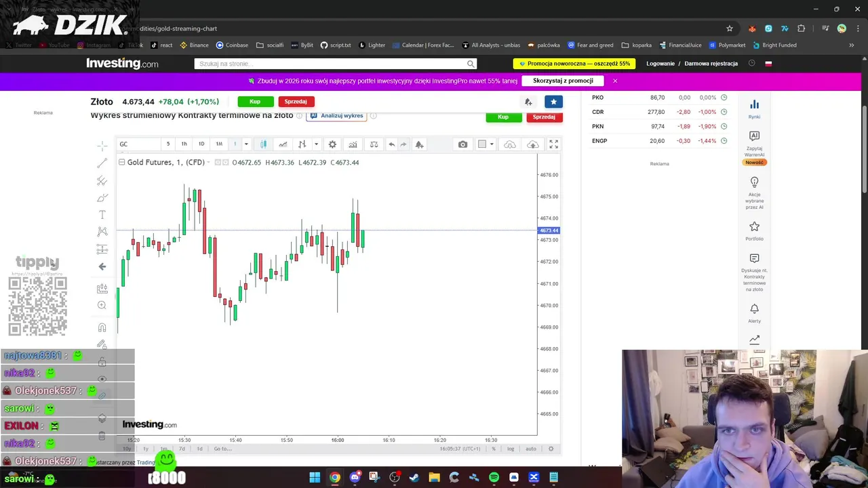Screen dimensions: 868x488
Task: Undo last chart action
Action: 391,144
